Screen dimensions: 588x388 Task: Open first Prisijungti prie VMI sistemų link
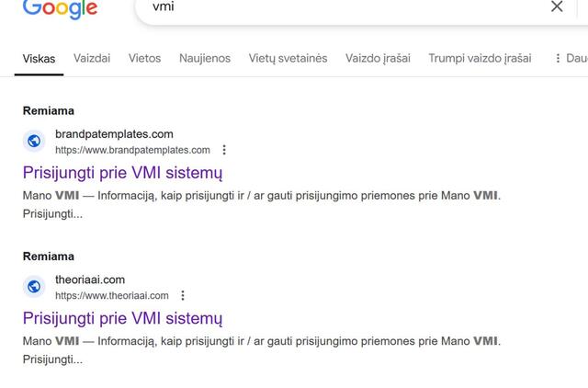coord(122,173)
